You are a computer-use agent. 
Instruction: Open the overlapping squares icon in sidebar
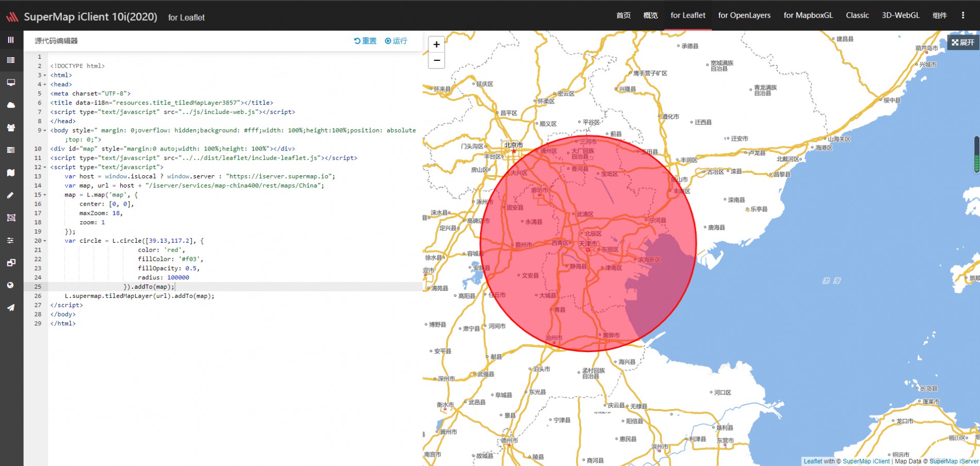point(11,263)
